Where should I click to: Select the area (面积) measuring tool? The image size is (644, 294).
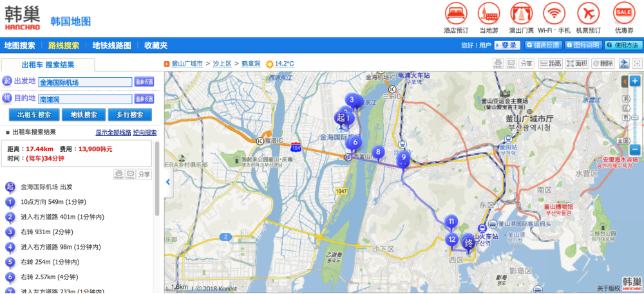pyautogui.click(x=577, y=63)
